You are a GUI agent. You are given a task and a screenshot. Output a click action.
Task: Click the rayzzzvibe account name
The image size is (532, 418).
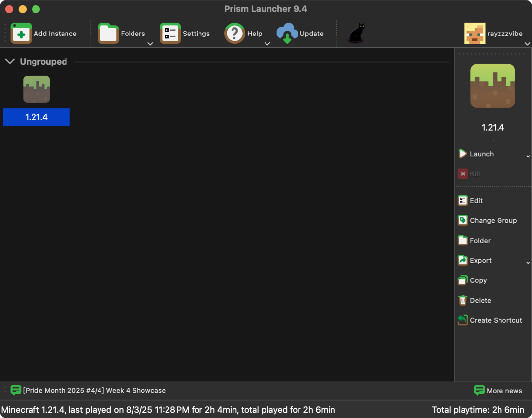505,34
